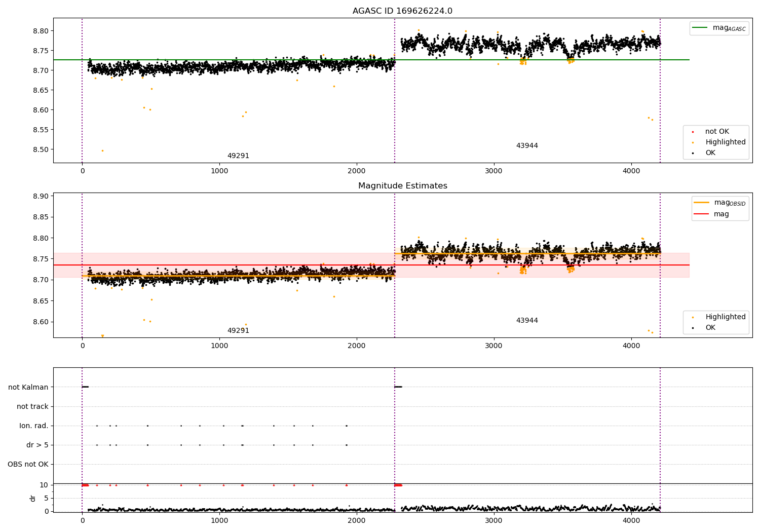Image resolution: width=760 pixels, height=532 pixels.
Task: Click the 'Magnitude Estimates' plot title
Action: coord(402,186)
